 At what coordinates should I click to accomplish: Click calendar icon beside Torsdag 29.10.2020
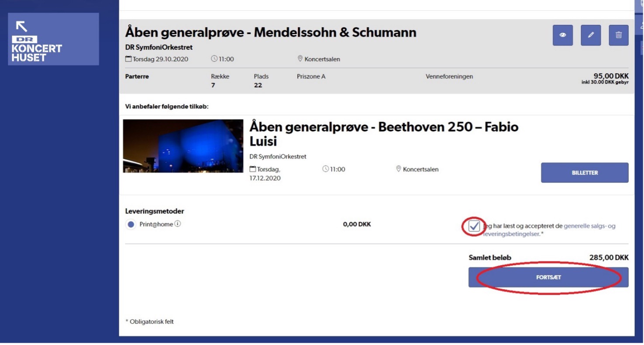[x=128, y=59]
